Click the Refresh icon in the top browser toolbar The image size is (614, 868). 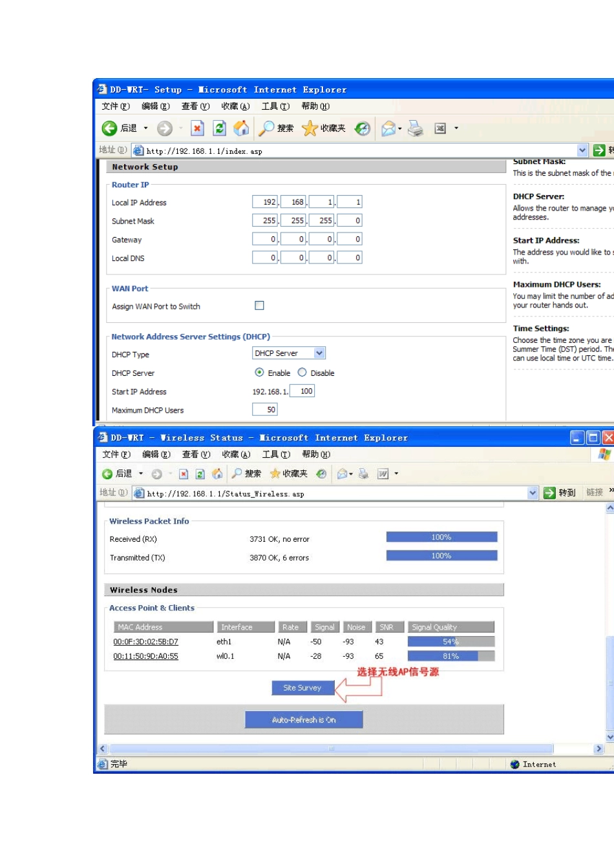[220, 129]
